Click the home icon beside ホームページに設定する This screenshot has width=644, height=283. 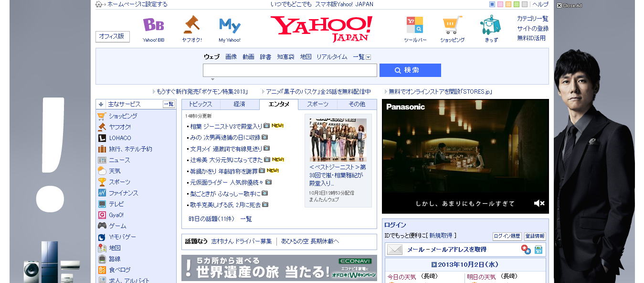click(x=99, y=4)
